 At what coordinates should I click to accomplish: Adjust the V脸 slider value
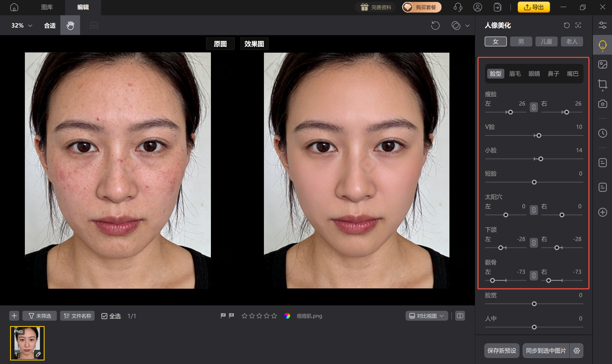coord(538,135)
